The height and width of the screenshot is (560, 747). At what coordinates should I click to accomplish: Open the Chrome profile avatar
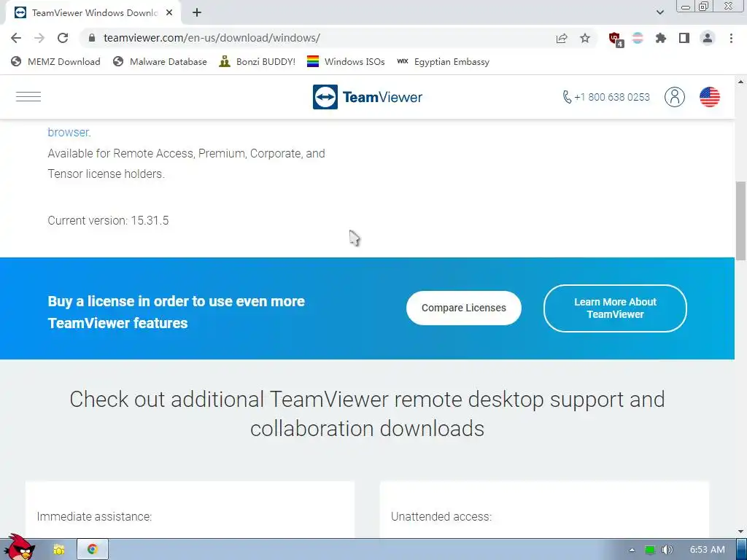708,38
